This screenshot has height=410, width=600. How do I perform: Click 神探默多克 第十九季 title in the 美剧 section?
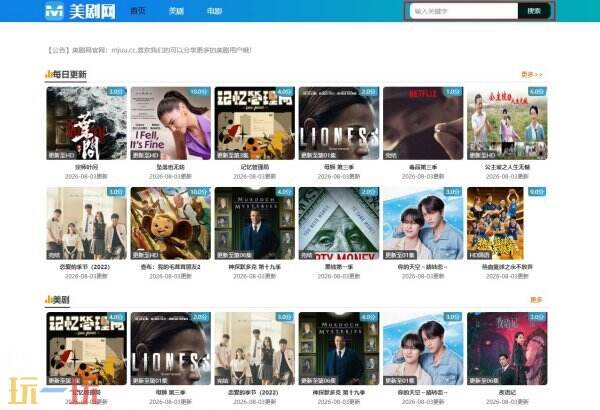[x=339, y=392]
